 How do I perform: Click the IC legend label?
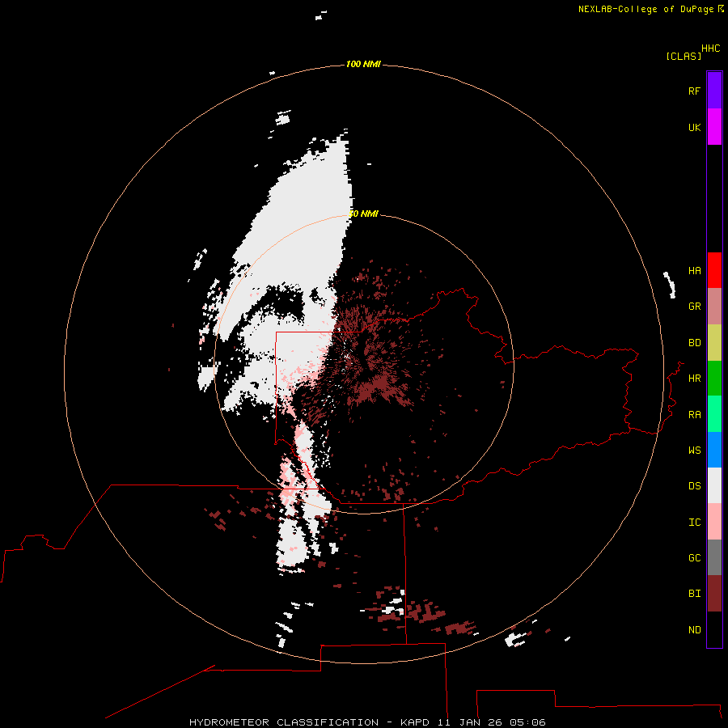694,523
